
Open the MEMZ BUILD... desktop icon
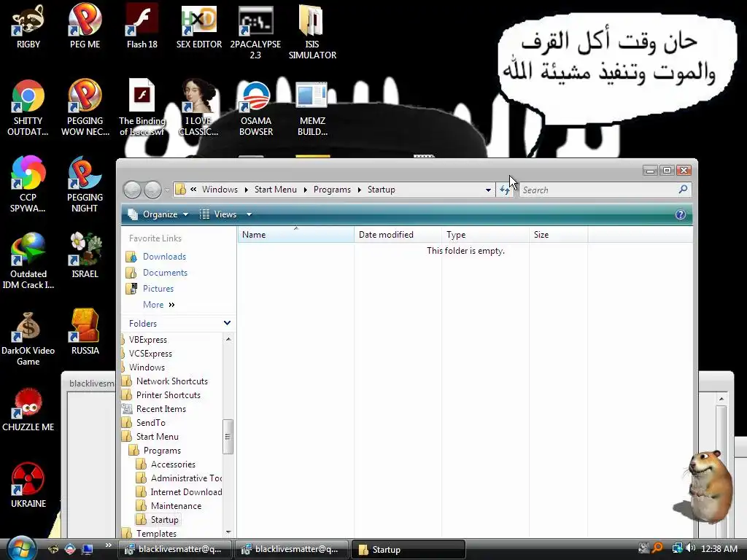312,109
